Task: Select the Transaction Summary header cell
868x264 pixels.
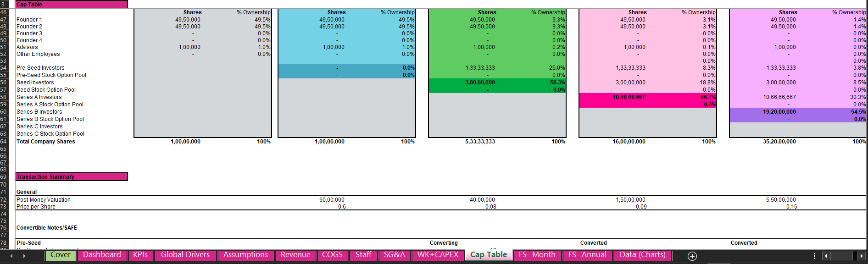Action: [x=71, y=177]
